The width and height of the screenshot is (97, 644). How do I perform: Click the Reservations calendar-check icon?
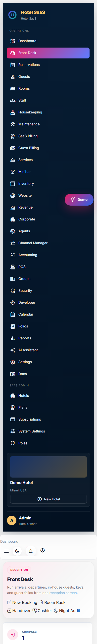[13, 65]
